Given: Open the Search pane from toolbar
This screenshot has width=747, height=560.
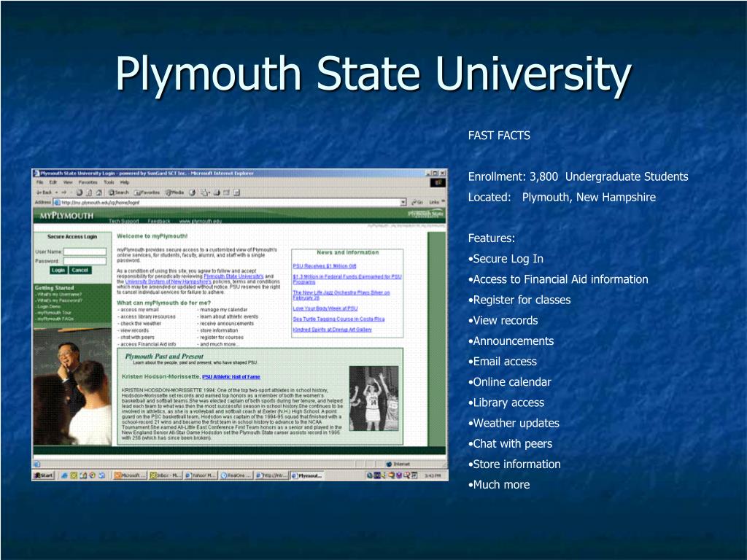Looking at the screenshot, I should (x=119, y=192).
